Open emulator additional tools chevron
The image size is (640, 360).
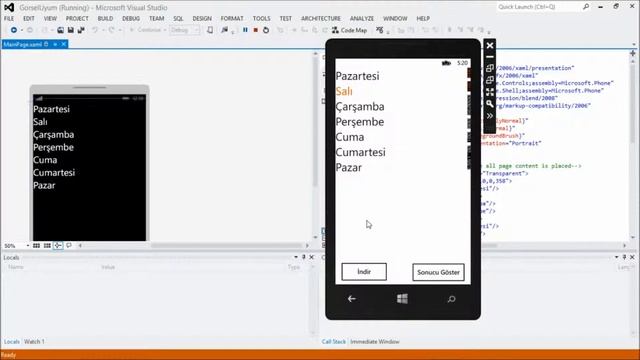pos(490,116)
